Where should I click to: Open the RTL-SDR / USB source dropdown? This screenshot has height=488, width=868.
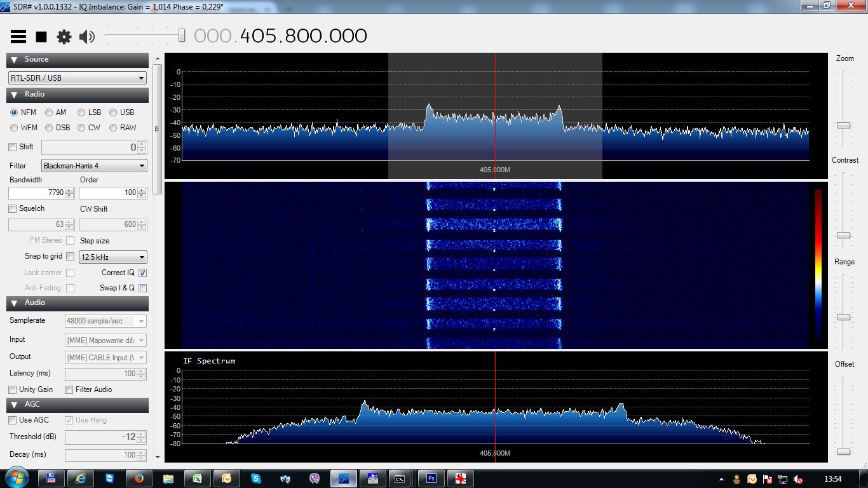78,78
